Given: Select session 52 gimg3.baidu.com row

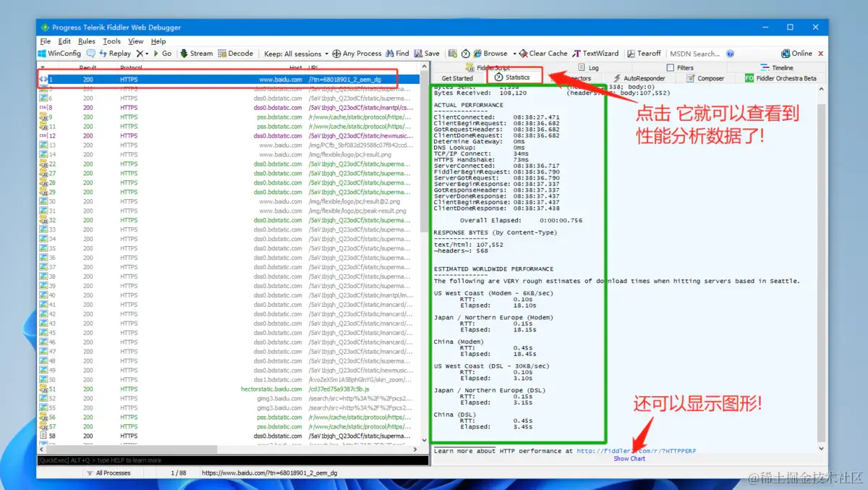Looking at the screenshot, I should [x=228, y=398].
